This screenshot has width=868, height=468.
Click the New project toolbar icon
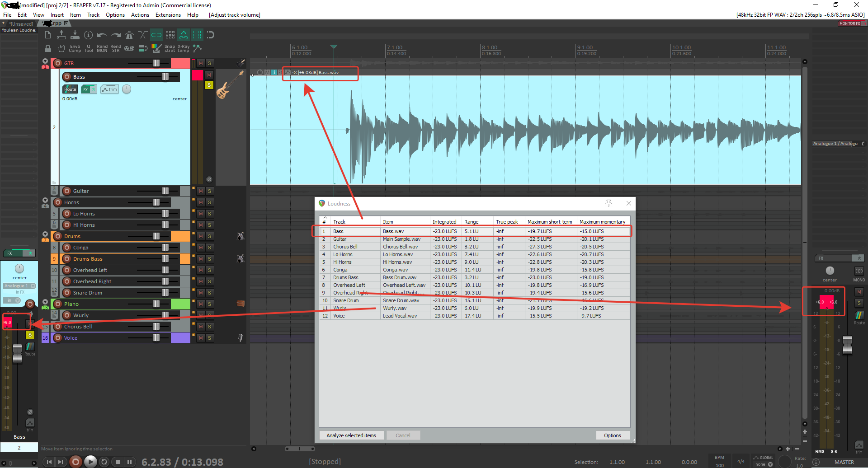pos(48,35)
